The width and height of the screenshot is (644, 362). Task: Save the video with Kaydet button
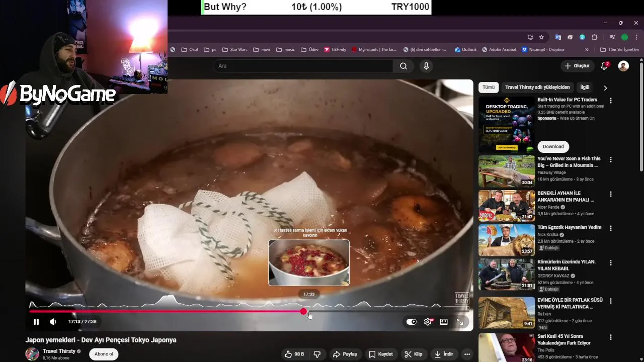(x=381, y=354)
